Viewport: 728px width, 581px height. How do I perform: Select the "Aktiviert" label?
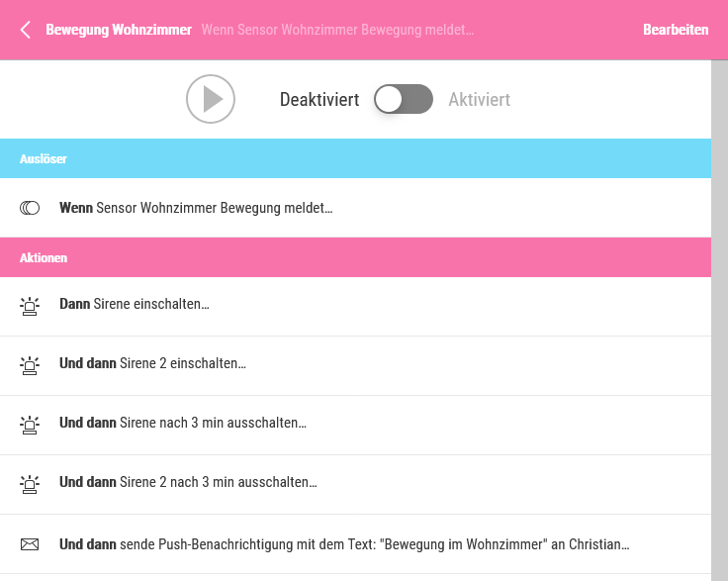point(479,100)
